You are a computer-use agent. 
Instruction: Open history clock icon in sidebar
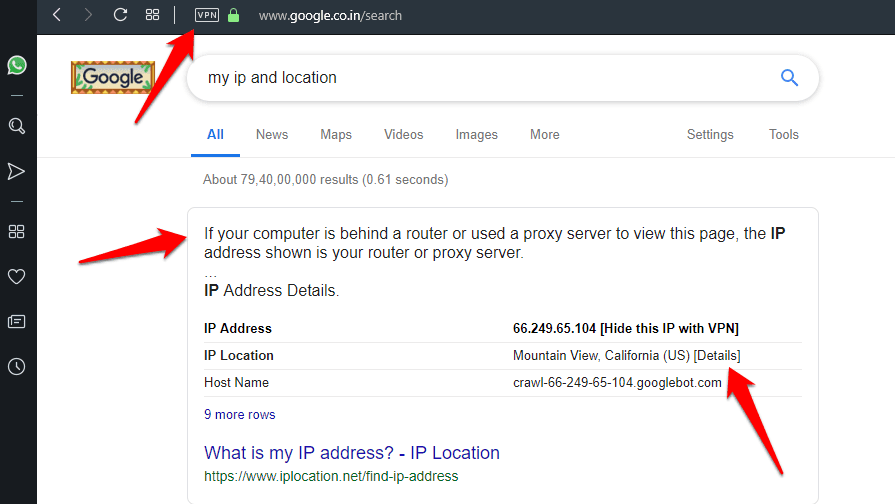click(17, 367)
